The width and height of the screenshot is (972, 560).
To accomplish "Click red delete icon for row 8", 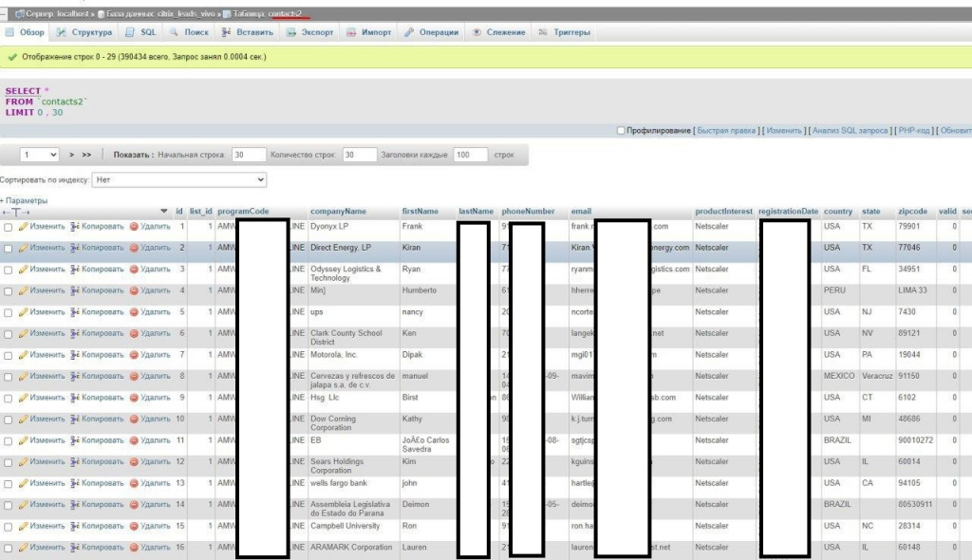I will tap(133, 376).
